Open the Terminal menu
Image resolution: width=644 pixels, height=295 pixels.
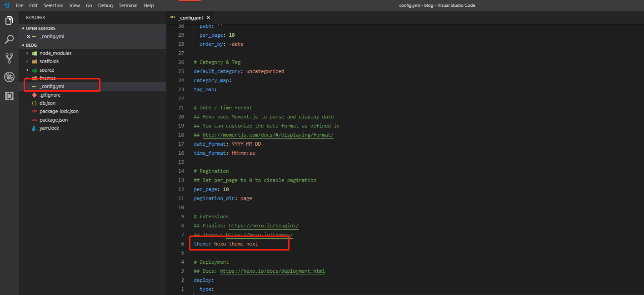(x=128, y=5)
